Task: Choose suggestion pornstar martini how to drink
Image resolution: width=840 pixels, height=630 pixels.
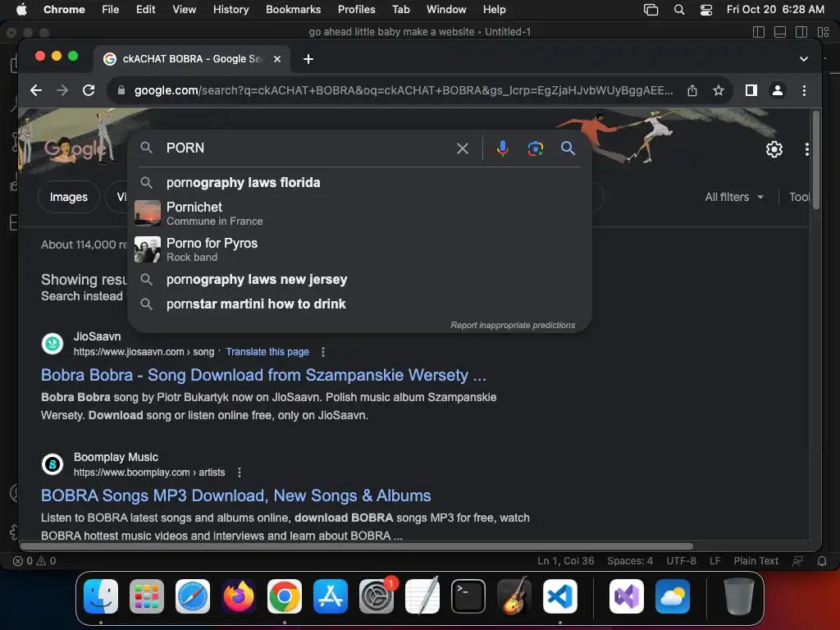Action: point(359,304)
